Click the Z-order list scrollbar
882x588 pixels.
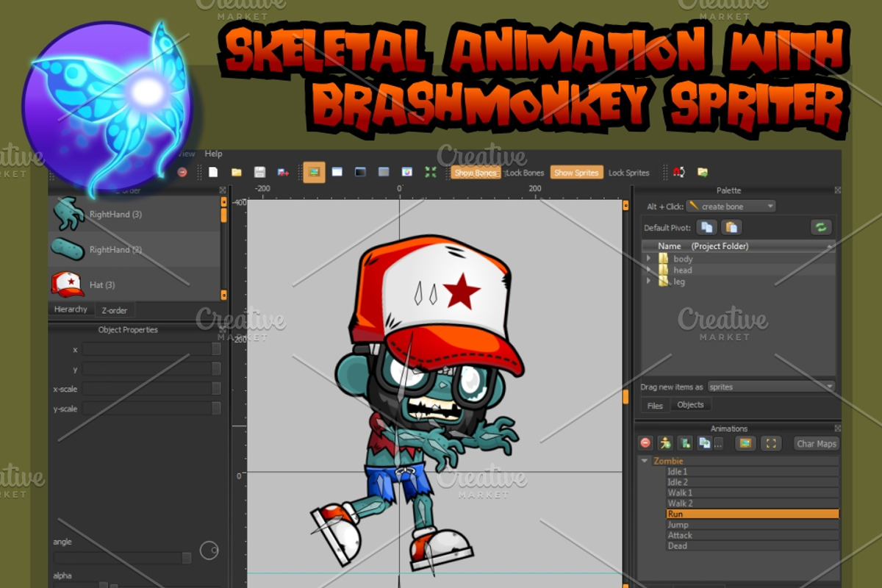pos(223,248)
